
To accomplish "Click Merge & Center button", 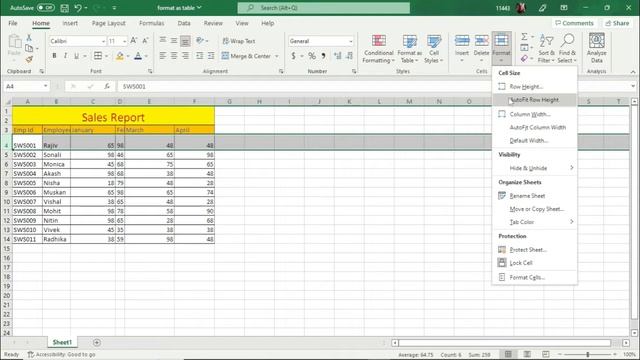I will pos(246,56).
